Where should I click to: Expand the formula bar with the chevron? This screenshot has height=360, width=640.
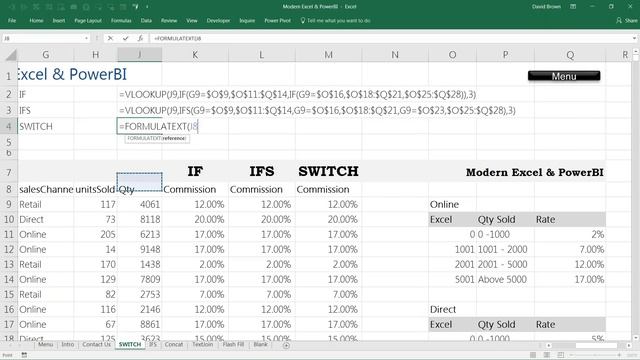[634, 38]
